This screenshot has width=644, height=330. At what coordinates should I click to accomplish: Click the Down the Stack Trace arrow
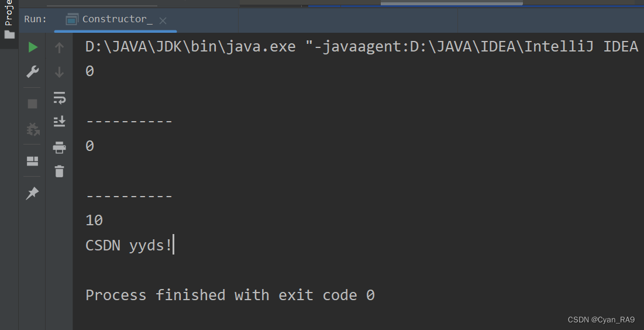tap(59, 73)
